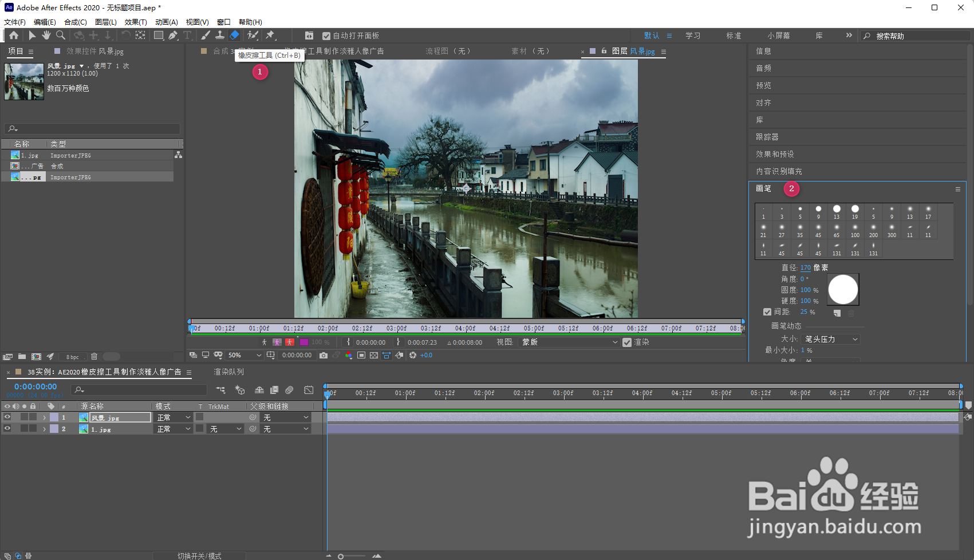Expand layer 2 1.jpg properties
The image size is (974, 560).
pyautogui.click(x=44, y=429)
